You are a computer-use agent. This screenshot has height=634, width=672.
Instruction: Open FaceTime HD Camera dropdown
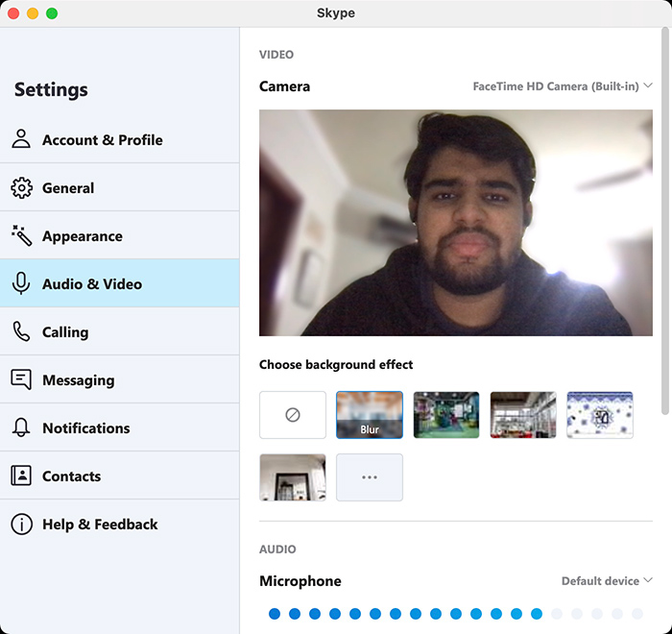coord(563,86)
